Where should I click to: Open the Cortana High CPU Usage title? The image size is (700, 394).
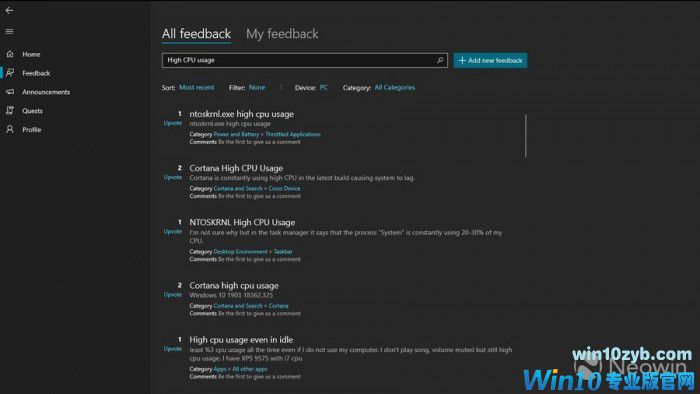tap(236, 168)
